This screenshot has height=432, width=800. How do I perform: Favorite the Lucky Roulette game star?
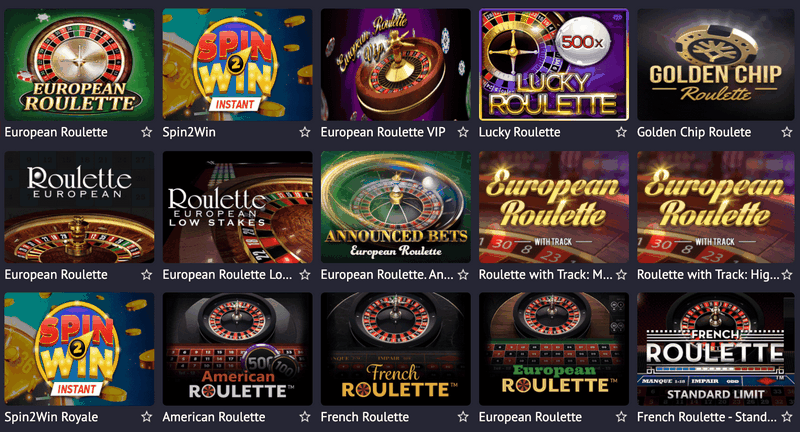(621, 132)
